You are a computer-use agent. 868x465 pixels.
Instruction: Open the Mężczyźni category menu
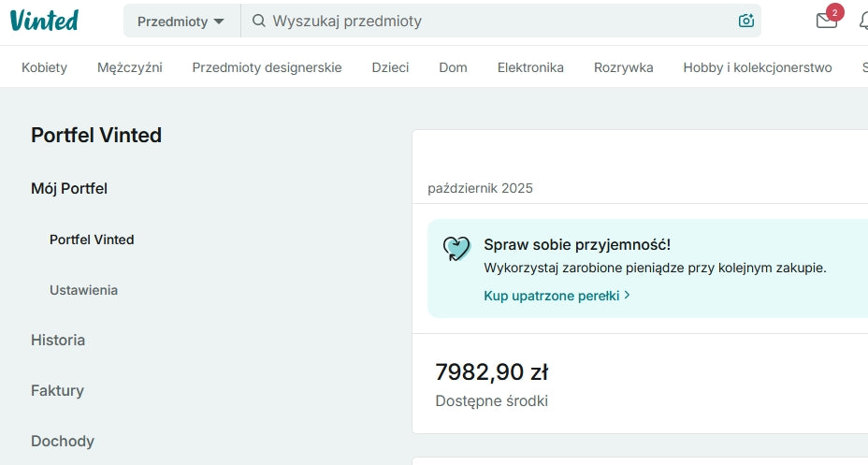click(130, 67)
